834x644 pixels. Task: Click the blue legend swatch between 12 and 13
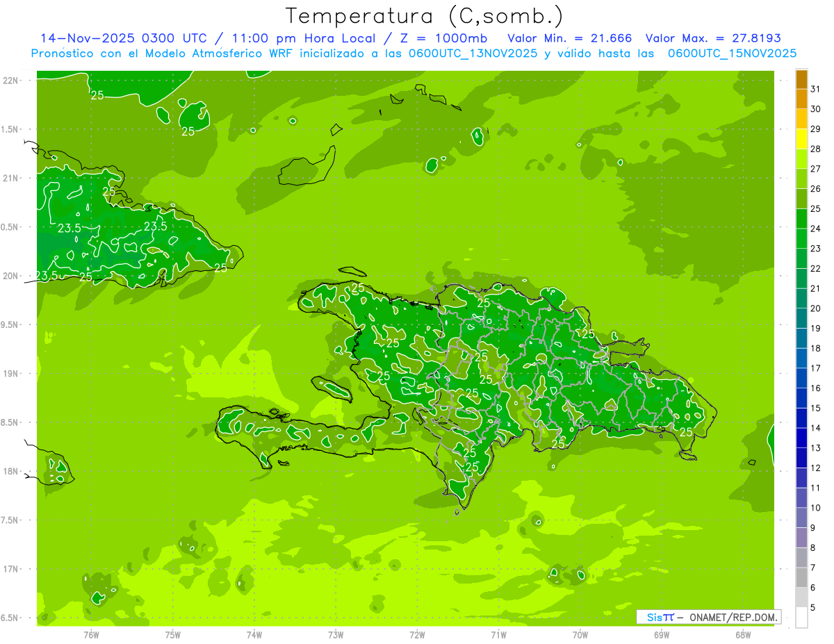pos(801,458)
